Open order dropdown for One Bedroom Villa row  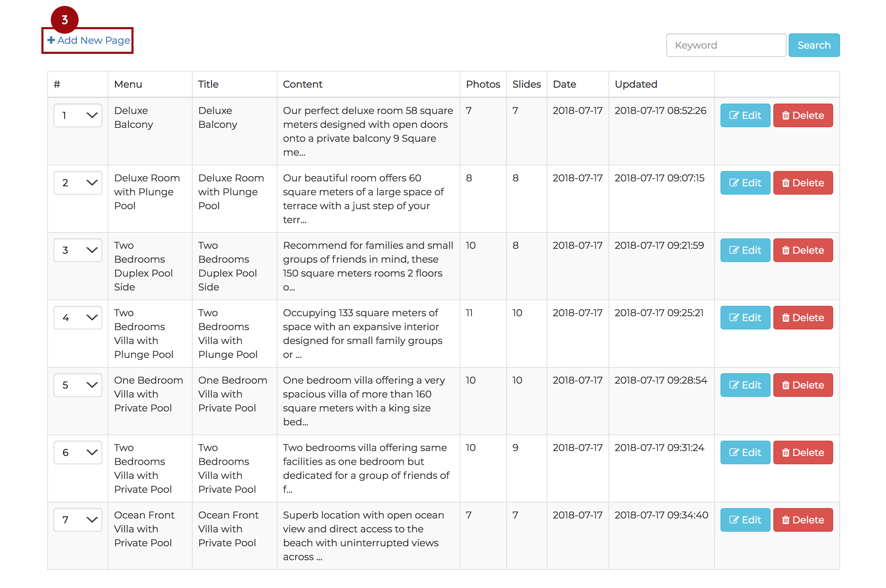tap(78, 385)
